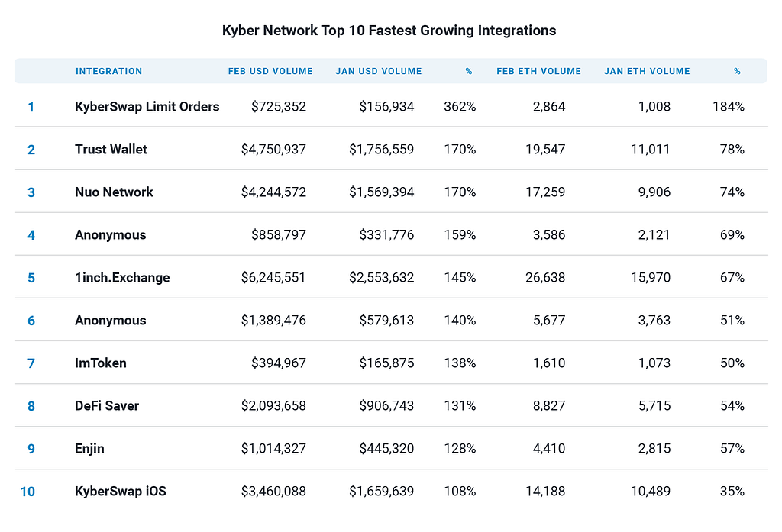The height and width of the screenshot is (532, 782).
Task: Select the Trust Wallet integration name
Action: point(111,150)
